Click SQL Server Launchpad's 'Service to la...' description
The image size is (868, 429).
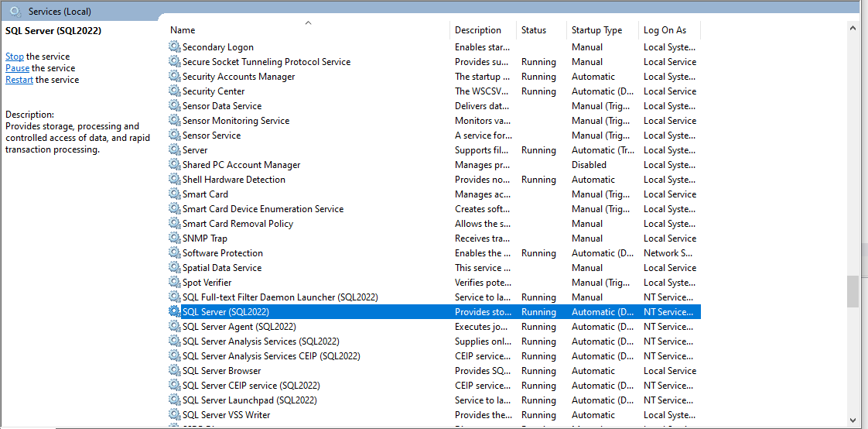coord(483,400)
